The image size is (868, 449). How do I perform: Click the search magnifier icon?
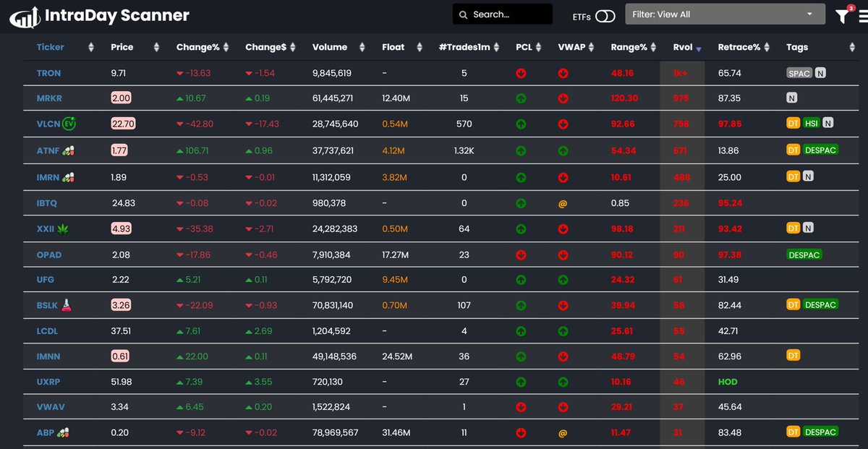coord(463,14)
